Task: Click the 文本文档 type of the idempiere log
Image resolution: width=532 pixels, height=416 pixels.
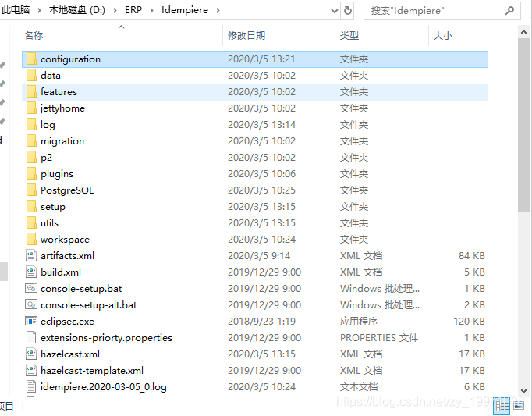Action: pyautogui.click(x=359, y=387)
